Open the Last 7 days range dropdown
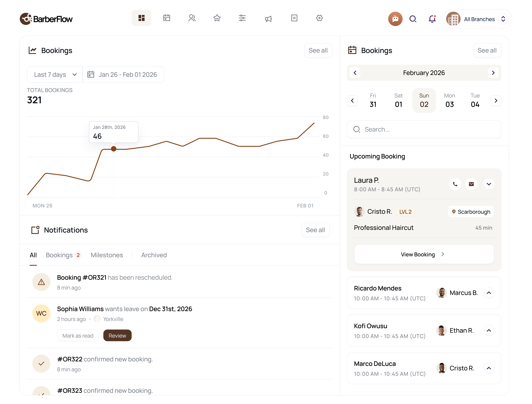Image resolution: width=532 pixels, height=404 pixels. 54,74
